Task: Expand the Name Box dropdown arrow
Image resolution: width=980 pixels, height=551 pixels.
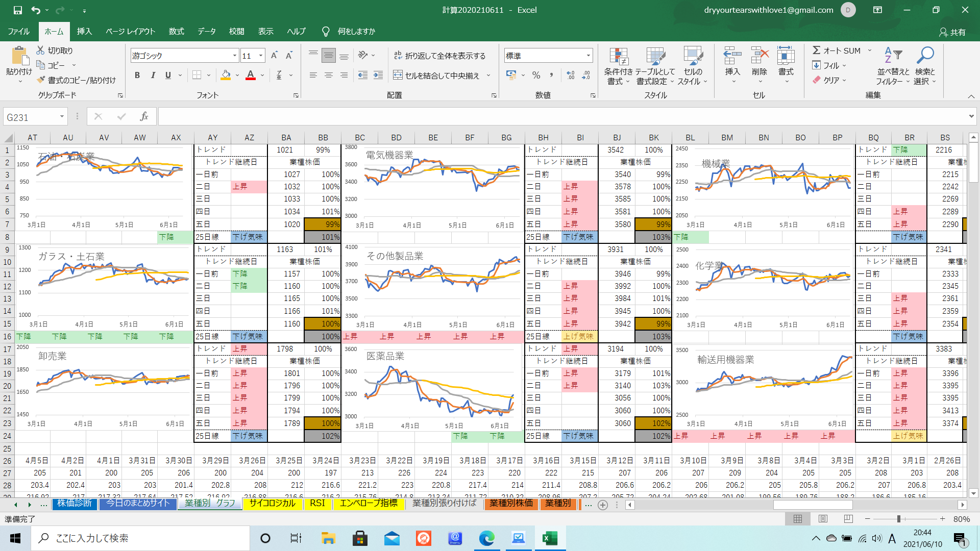Action: [x=62, y=117]
